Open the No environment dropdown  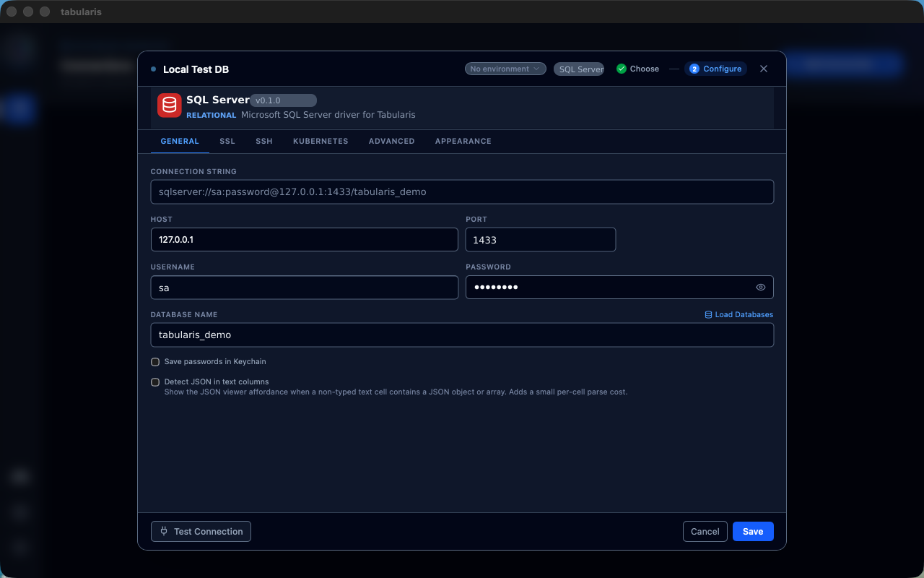click(505, 69)
